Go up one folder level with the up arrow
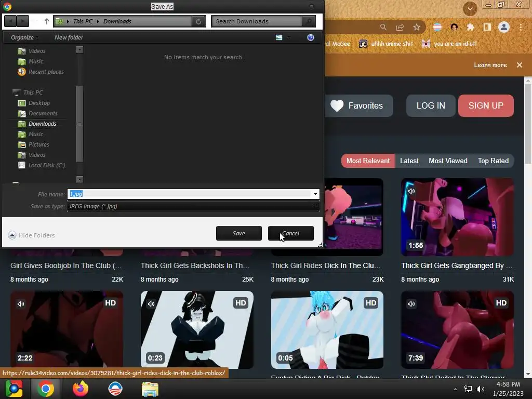532x399 pixels. (x=47, y=21)
